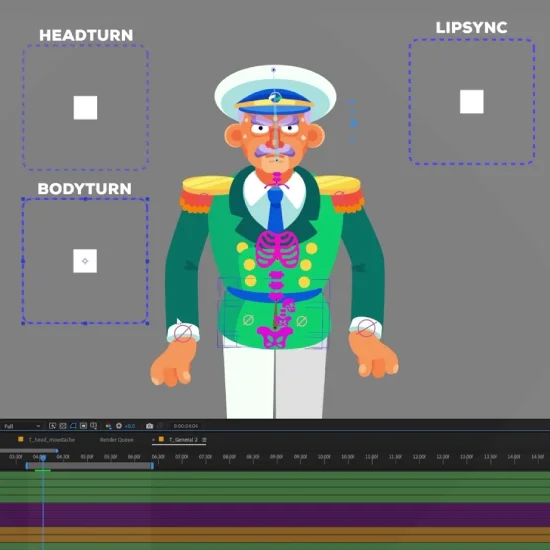The image size is (550, 550).
Task: Open Show Channel color management icon
Action: click(108, 426)
